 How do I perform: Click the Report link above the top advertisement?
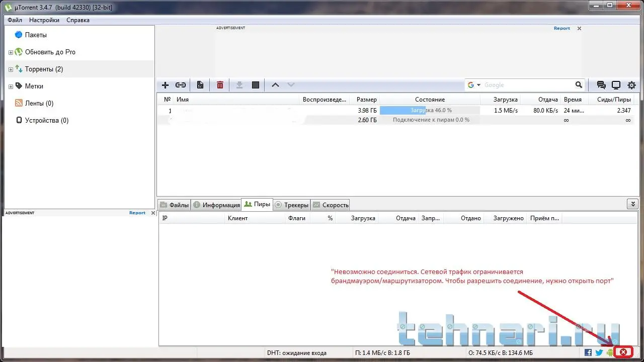[x=562, y=28]
